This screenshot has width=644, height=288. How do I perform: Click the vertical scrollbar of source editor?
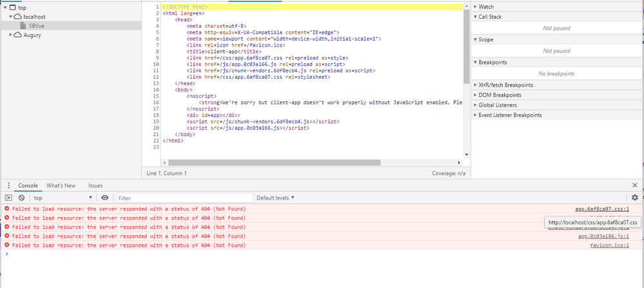tap(466, 46)
